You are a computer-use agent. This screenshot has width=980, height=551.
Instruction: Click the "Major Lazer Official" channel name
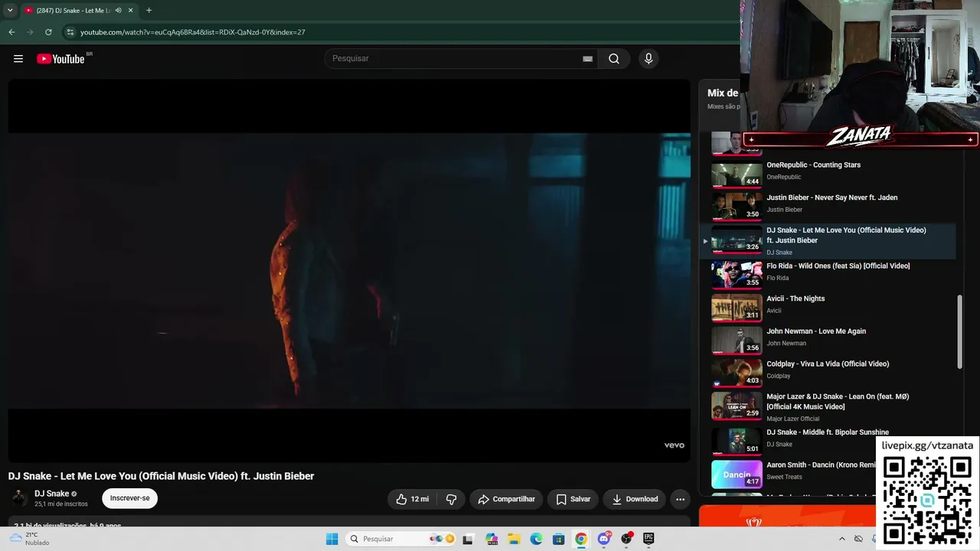coord(793,419)
